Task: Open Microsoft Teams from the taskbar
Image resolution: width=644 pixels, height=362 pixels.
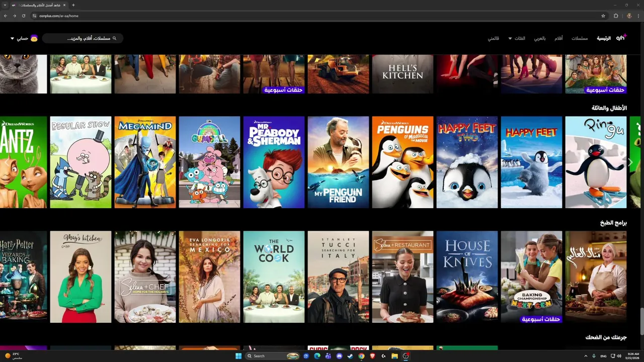Action: click(x=328, y=356)
